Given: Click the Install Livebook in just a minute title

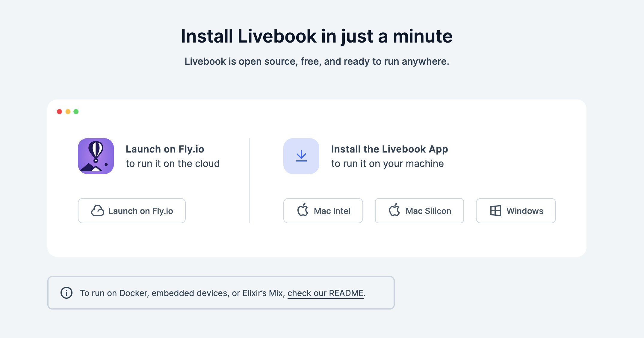Looking at the screenshot, I should click(x=317, y=36).
